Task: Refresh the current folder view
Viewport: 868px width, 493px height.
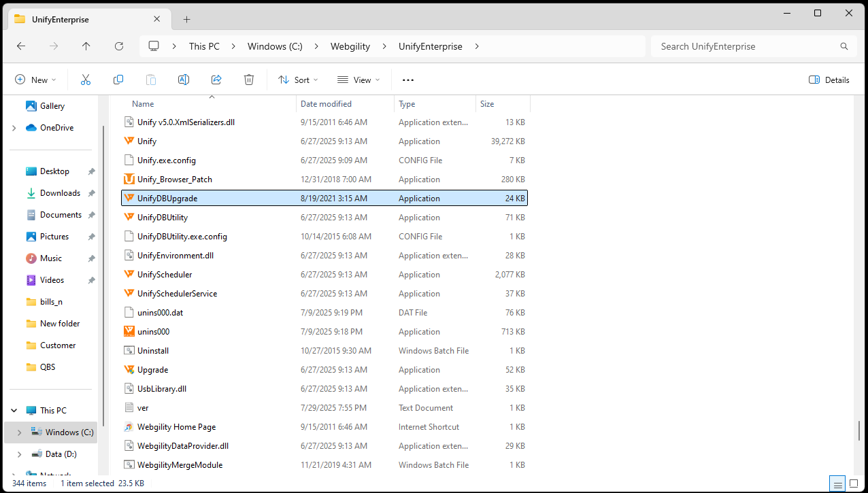Action: (119, 46)
